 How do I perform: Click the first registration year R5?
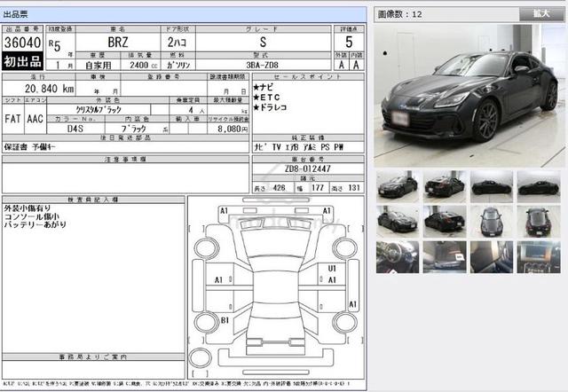coord(55,45)
